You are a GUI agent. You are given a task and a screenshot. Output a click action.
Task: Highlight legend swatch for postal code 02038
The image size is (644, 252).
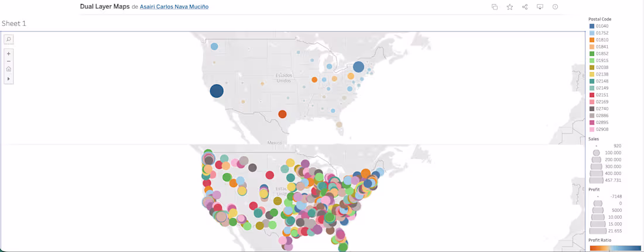point(592,67)
